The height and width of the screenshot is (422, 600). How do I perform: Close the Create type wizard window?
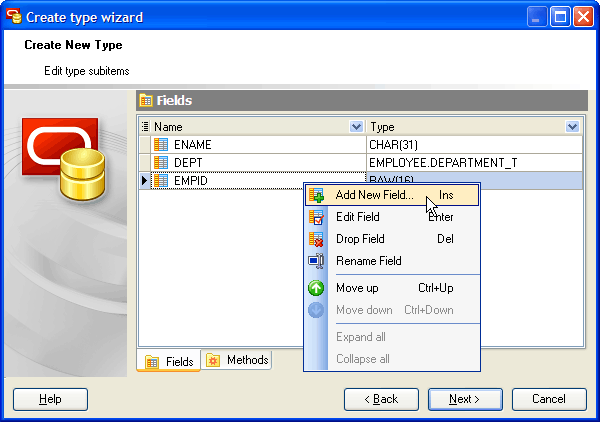(x=584, y=17)
